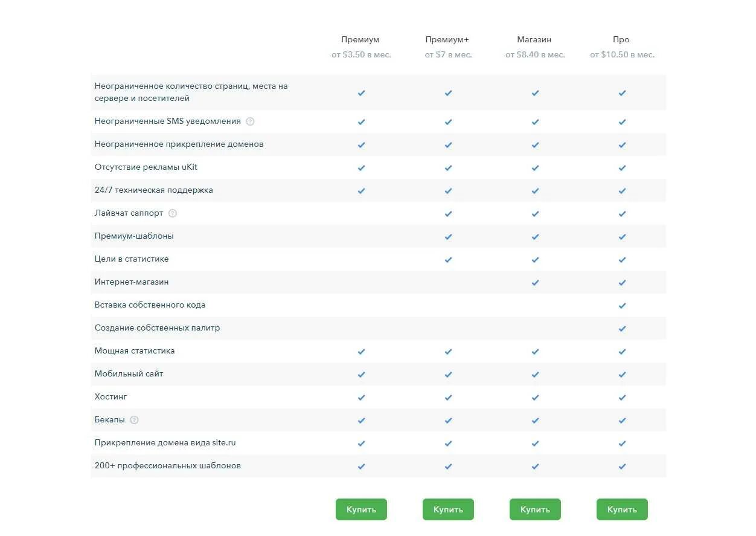Screen dimensions: 756x536
Task: Select the Про plan column header
Action: tap(621, 40)
